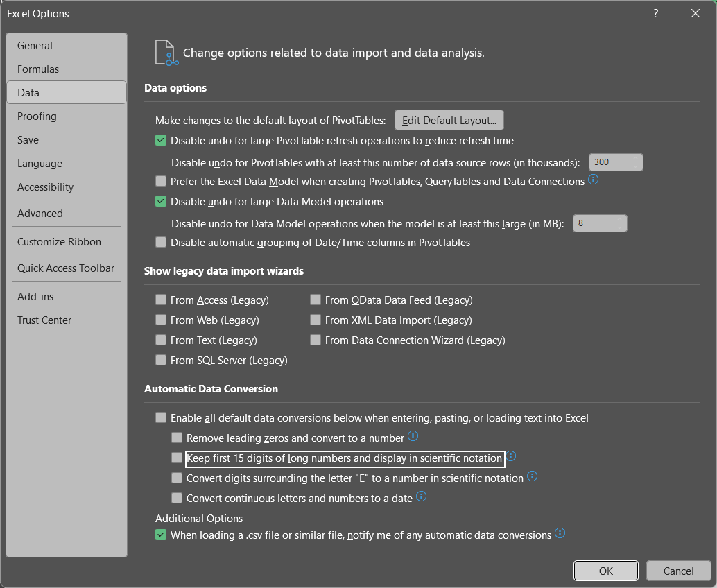Click info icon beside Convert to a date

[421, 496]
